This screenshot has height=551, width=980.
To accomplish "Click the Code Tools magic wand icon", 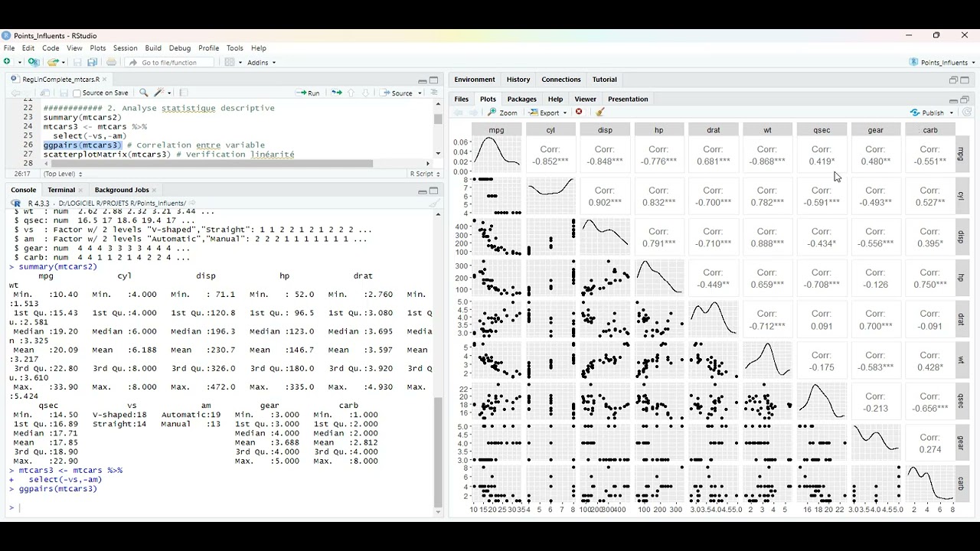I will [x=159, y=93].
